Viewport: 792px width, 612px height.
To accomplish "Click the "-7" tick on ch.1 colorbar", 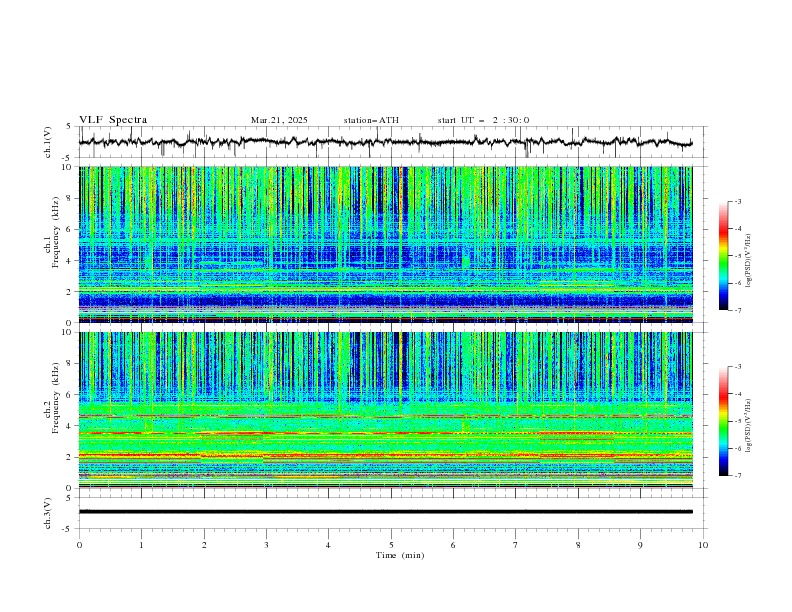I will [738, 310].
